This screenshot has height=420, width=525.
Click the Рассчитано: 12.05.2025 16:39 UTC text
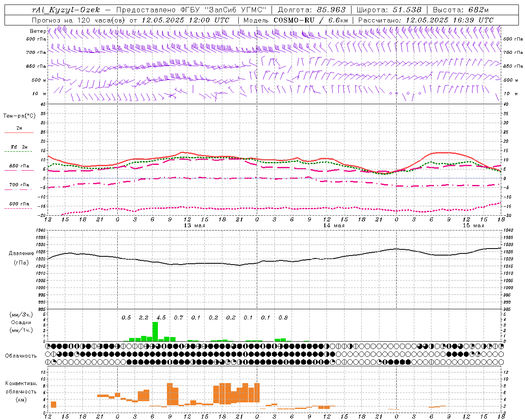(426, 20)
